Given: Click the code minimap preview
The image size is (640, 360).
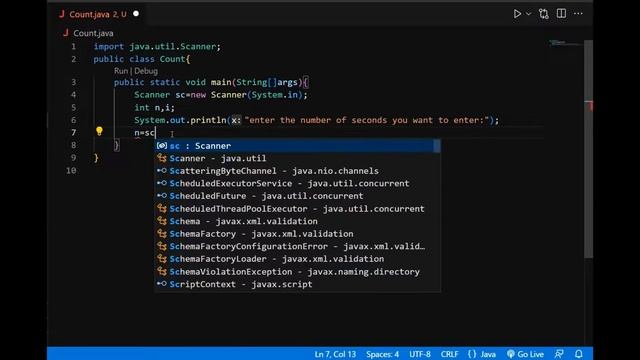Looking at the screenshot, I should [565, 43].
